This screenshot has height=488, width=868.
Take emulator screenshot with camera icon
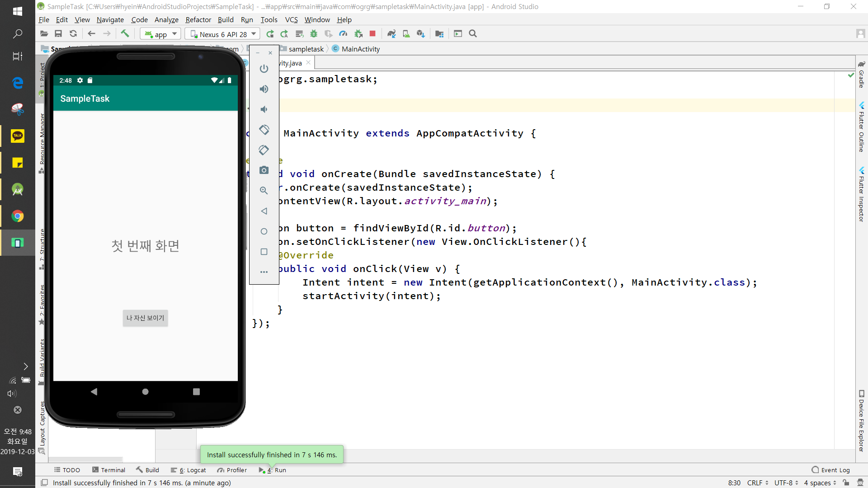click(x=264, y=170)
